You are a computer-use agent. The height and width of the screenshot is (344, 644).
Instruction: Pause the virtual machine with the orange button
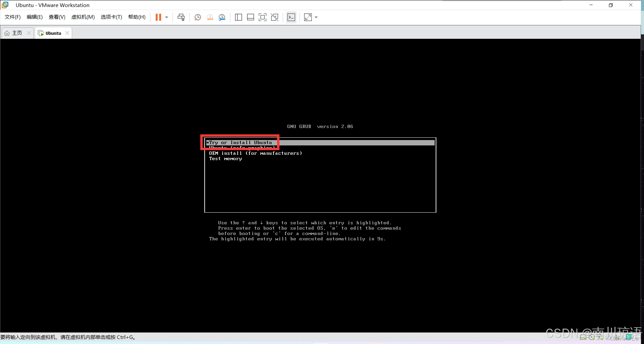(158, 17)
